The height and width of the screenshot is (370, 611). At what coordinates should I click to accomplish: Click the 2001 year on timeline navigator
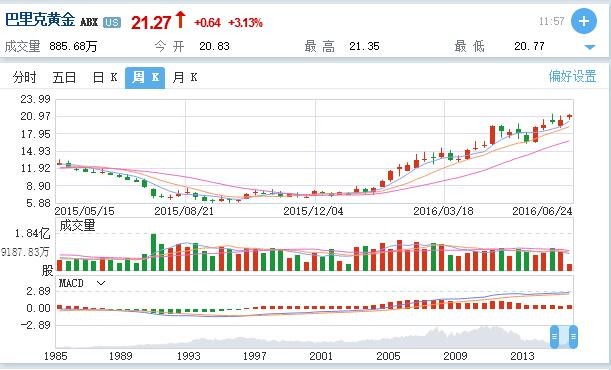pos(321,356)
